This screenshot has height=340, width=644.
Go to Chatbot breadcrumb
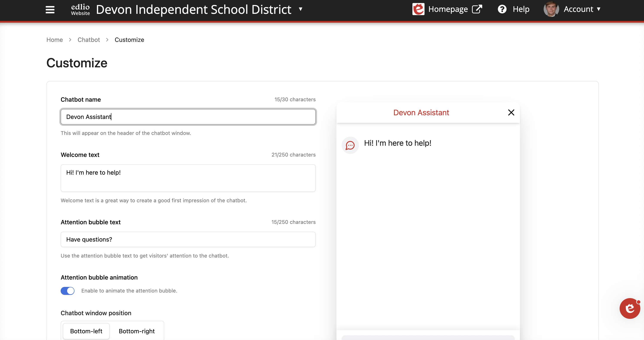(x=88, y=40)
